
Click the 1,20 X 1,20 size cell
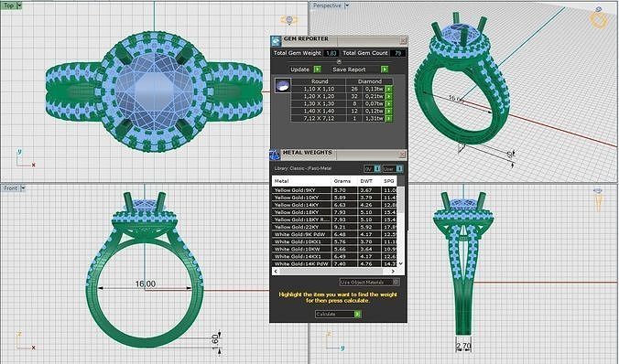[319, 96]
